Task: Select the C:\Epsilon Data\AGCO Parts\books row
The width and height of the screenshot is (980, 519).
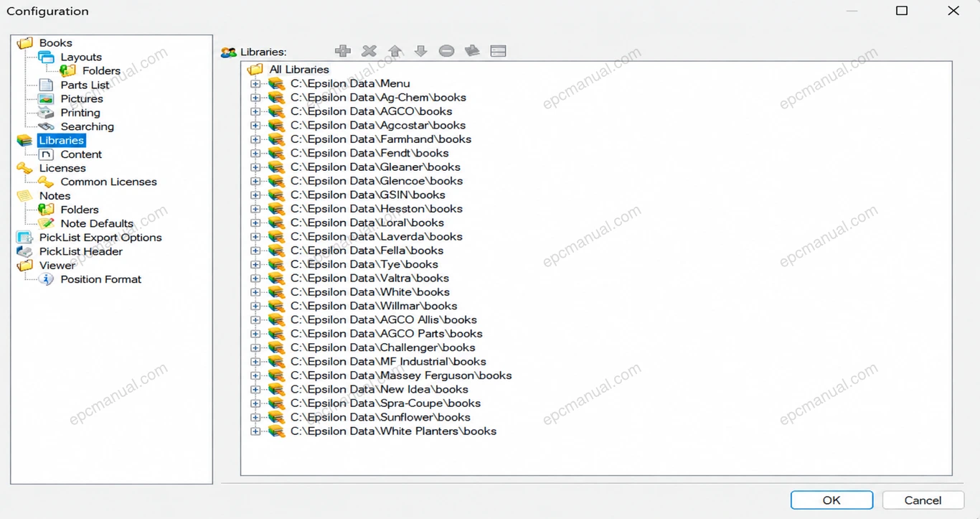Action: pos(387,334)
